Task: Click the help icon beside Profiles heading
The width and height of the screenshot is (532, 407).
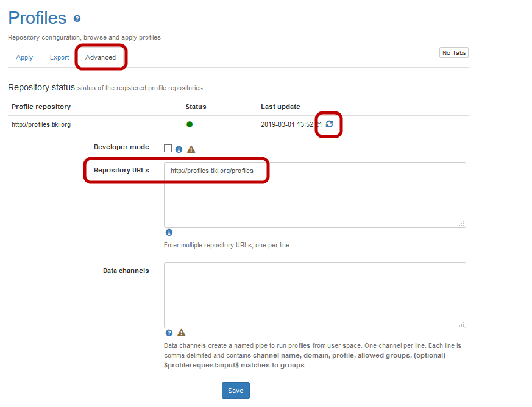Action: coord(77,19)
